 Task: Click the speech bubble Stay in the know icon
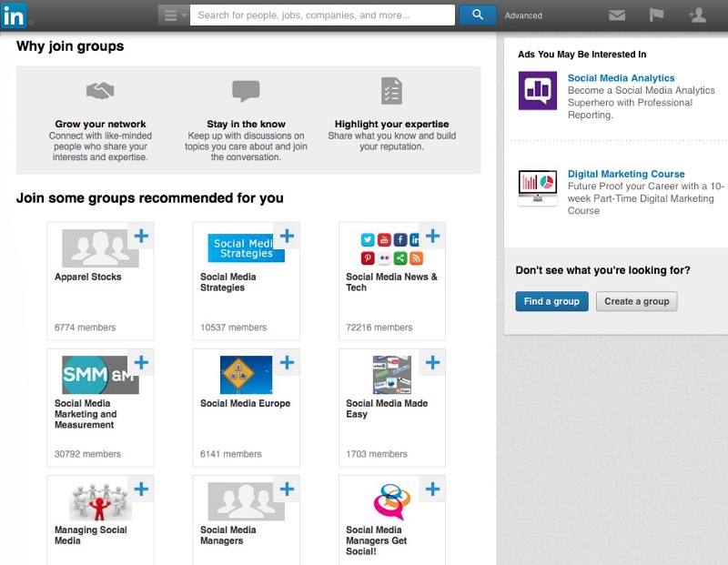click(246, 91)
